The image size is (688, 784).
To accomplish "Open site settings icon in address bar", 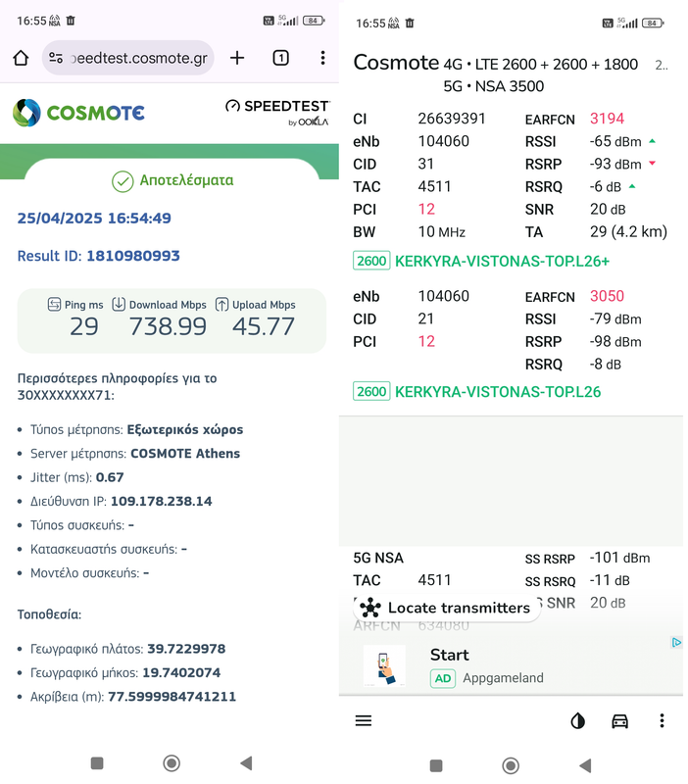I will click(x=56, y=58).
